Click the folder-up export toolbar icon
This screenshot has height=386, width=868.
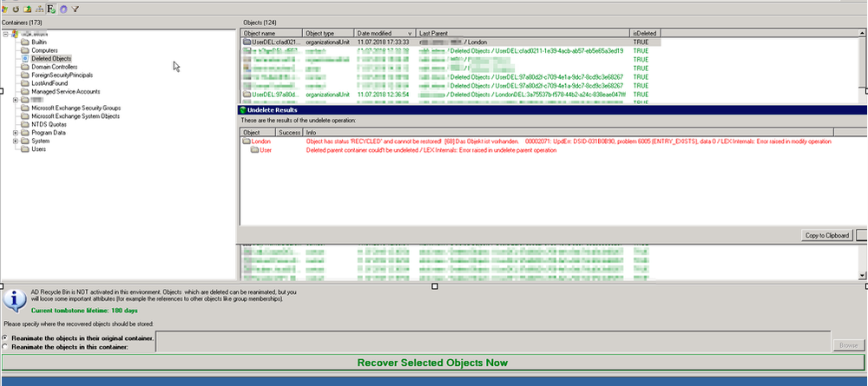27,8
